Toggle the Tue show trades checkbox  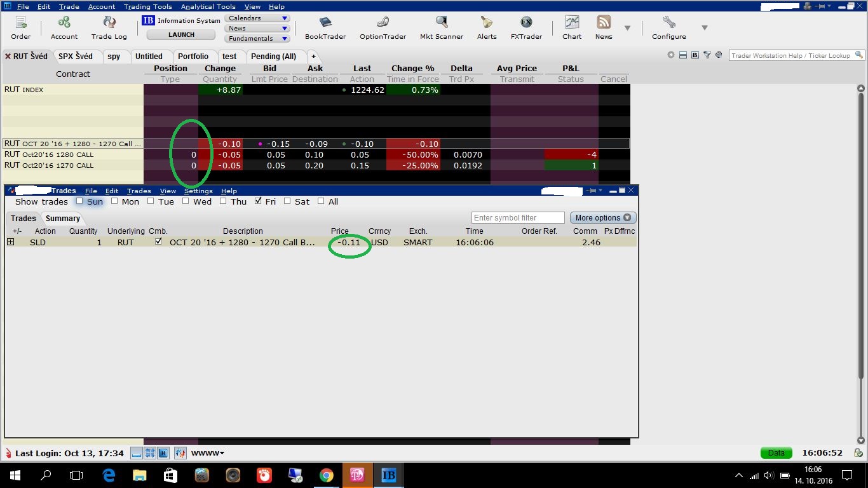151,201
